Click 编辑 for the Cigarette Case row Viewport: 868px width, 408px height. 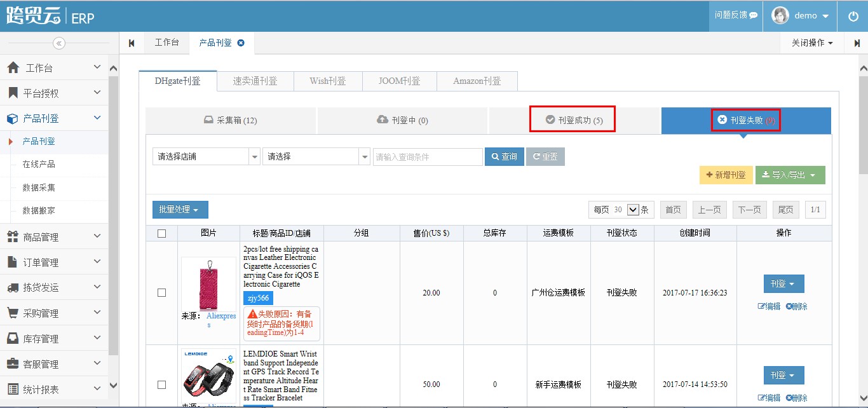coord(769,306)
